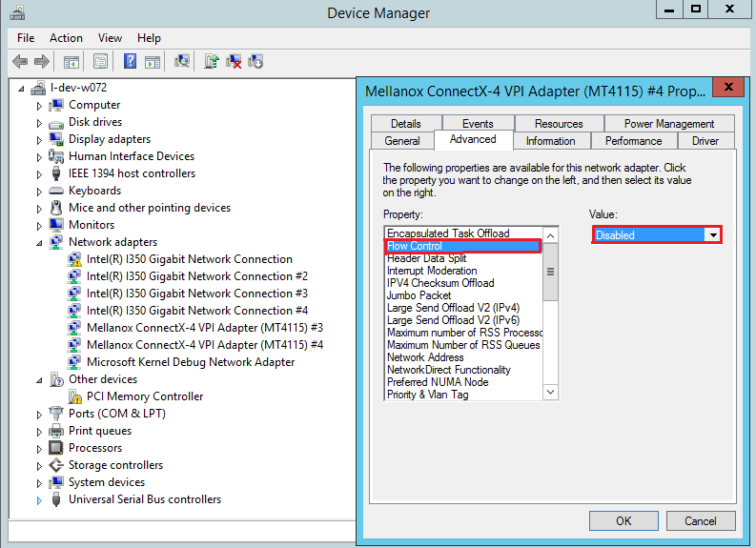This screenshot has width=756, height=548.
Task: Click the Print queues printer icon
Action: 56,431
